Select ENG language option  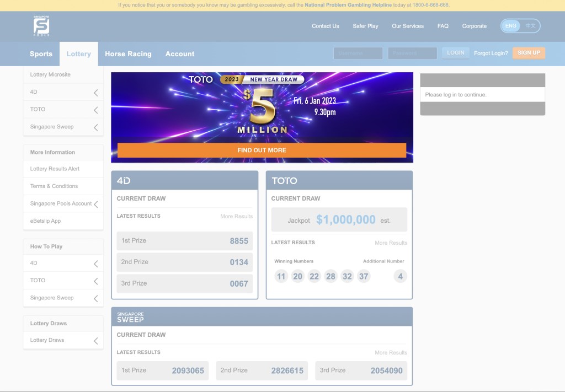point(511,26)
